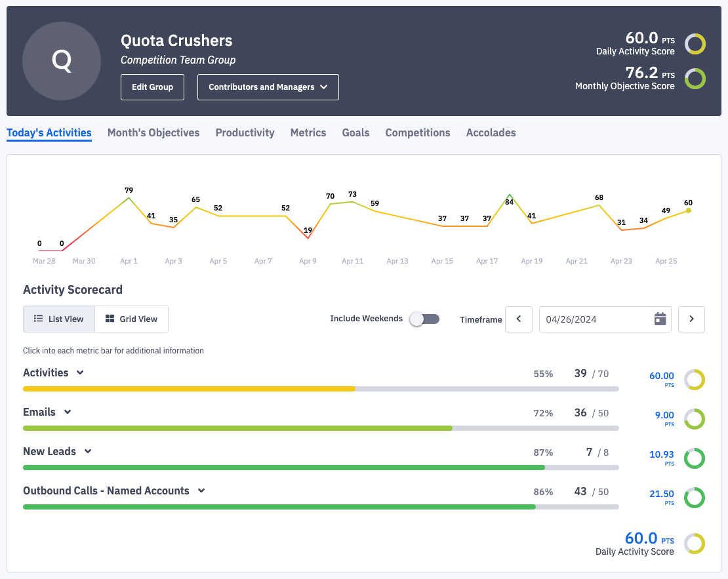Switch to List View
This screenshot has width=728, height=579.
[x=59, y=319]
